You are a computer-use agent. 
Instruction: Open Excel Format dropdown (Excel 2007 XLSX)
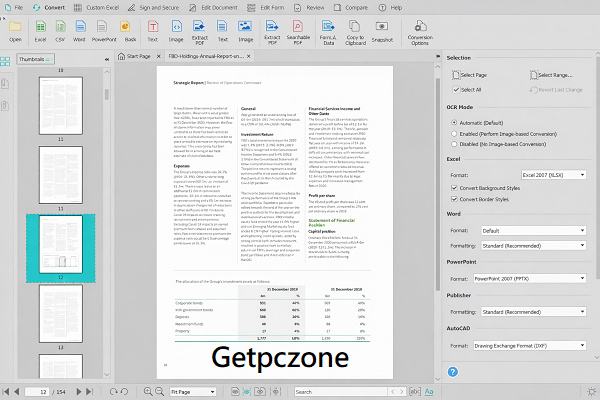click(554, 175)
